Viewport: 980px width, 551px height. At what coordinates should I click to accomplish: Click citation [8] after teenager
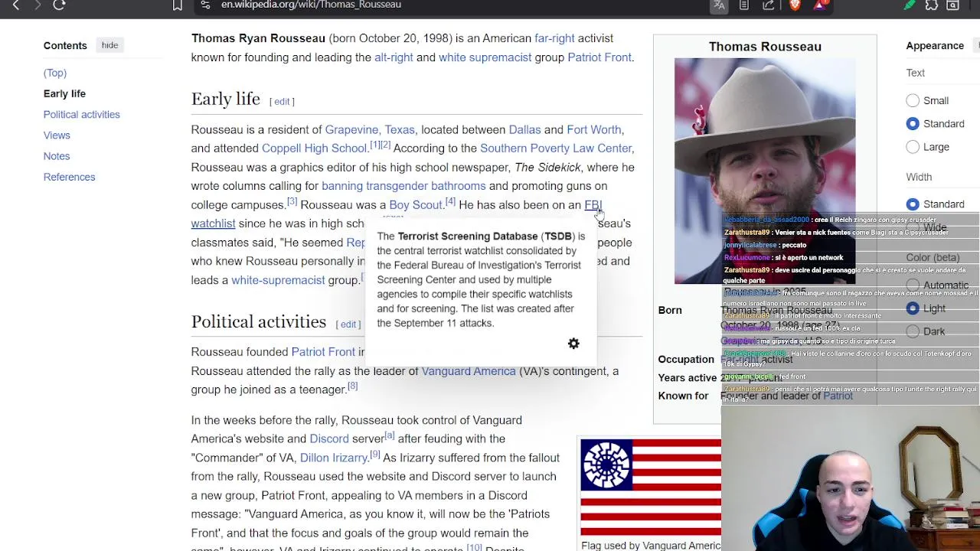point(352,386)
